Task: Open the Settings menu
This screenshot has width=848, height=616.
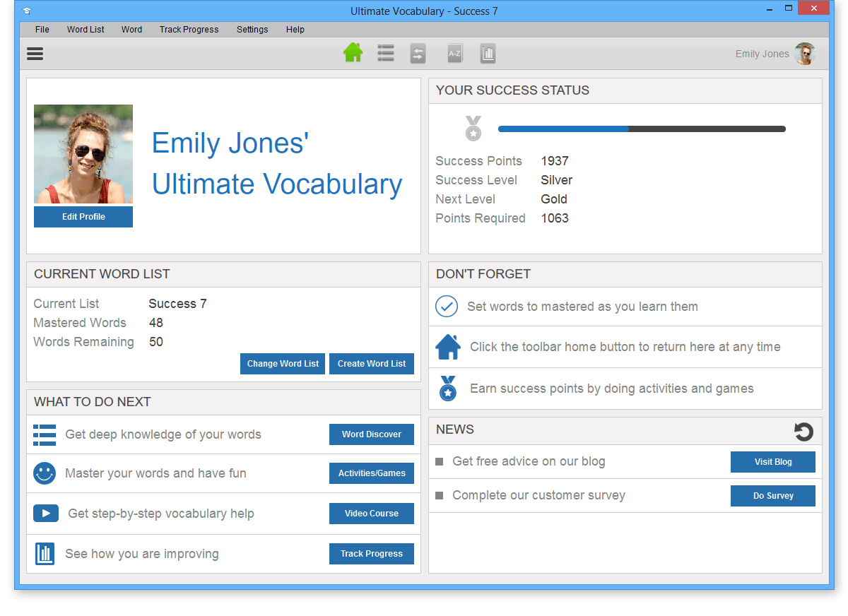Action: [x=252, y=30]
